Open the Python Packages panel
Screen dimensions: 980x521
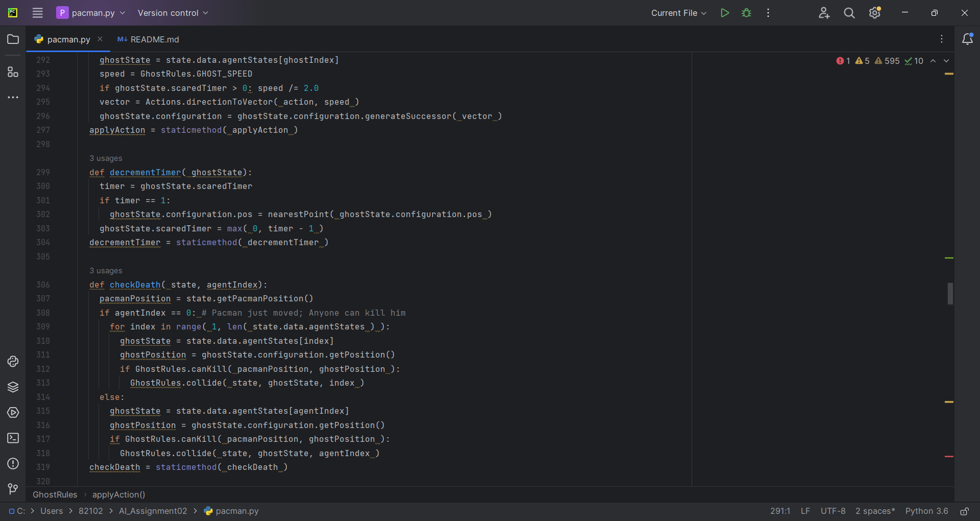pyautogui.click(x=13, y=387)
